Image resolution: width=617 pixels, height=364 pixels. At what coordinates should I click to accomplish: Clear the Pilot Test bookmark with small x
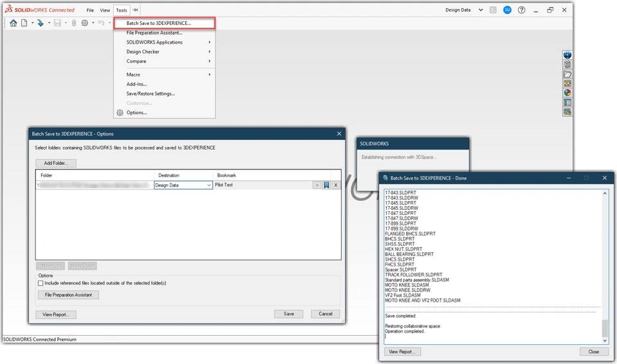click(317, 185)
